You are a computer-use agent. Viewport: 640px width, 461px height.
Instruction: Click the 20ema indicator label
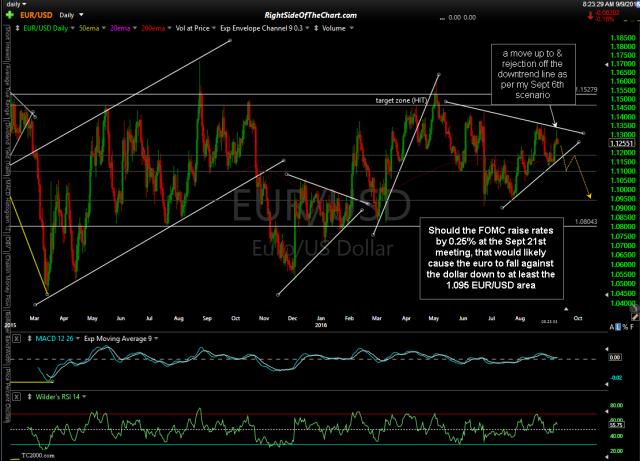(x=120, y=28)
